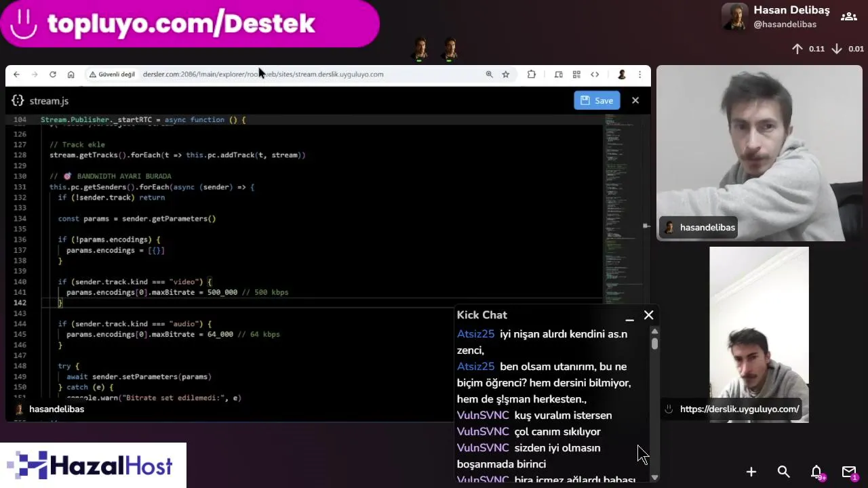Viewport: 868px width, 488px height.
Task: Click the stream.js file title
Action: pos(49,101)
